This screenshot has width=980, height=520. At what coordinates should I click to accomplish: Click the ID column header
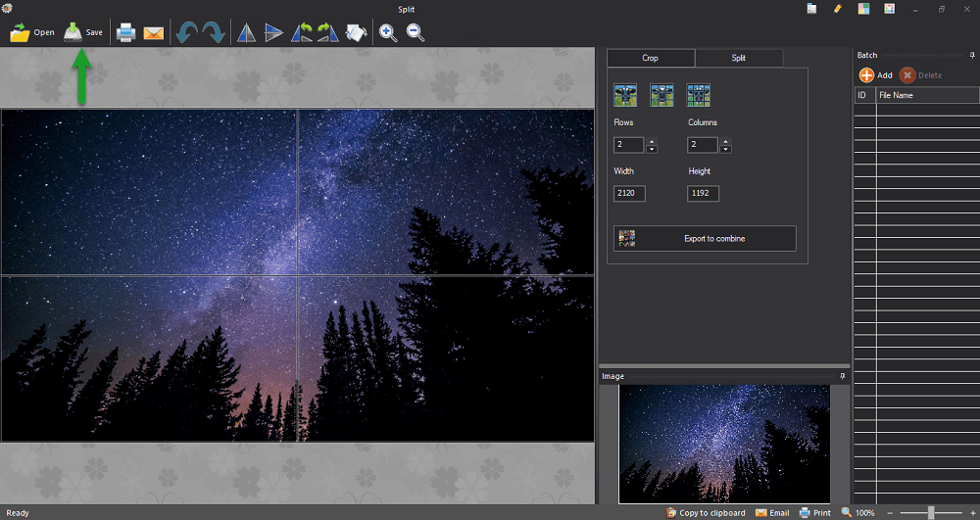pos(865,96)
